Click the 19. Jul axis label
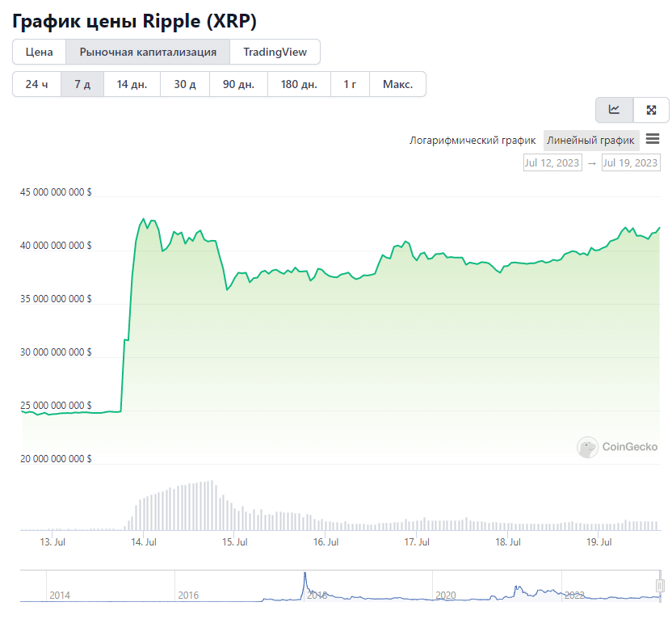 tap(598, 542)
